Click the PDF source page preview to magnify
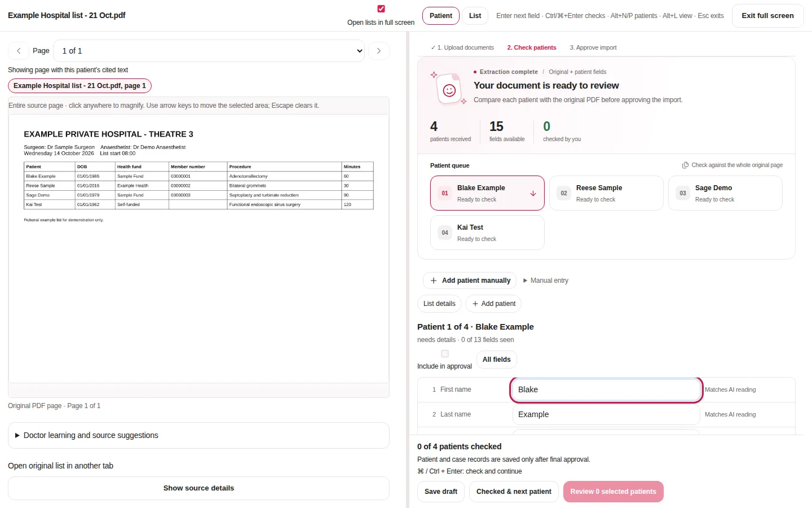Viewport: 812px width, 508px height. (198, 249)
